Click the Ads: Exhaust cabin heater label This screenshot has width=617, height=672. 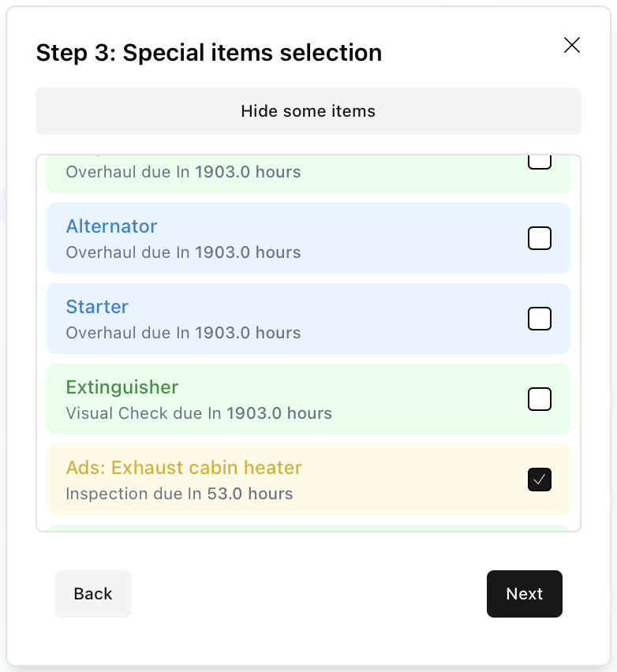(183, 467)
